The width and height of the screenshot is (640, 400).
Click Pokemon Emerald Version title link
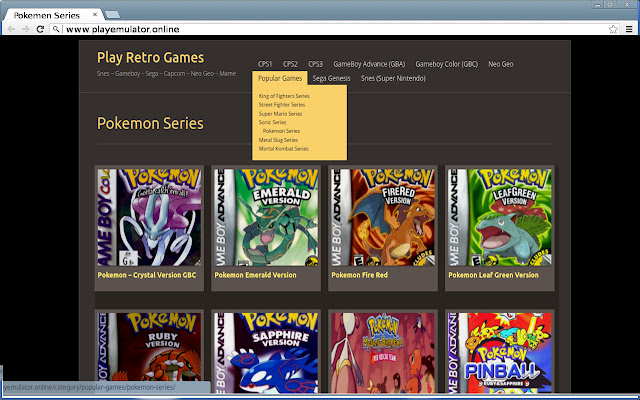point(256,275)
